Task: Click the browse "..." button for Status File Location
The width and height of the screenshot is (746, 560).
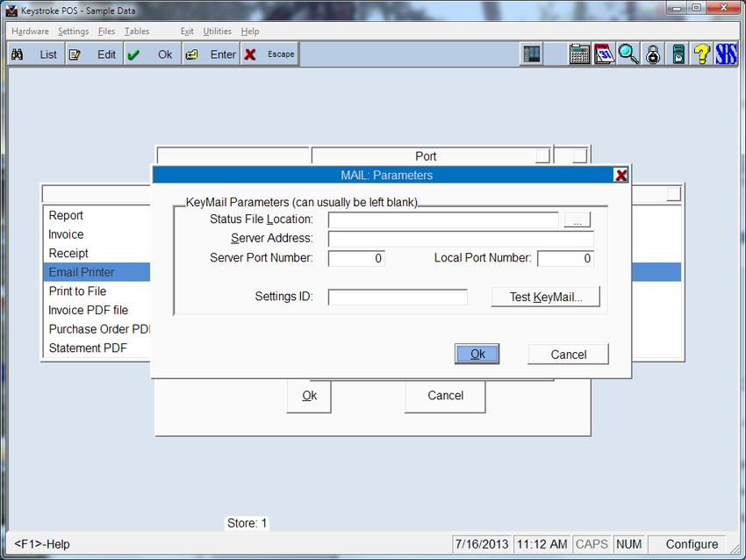Action: [x=577, y=219]
